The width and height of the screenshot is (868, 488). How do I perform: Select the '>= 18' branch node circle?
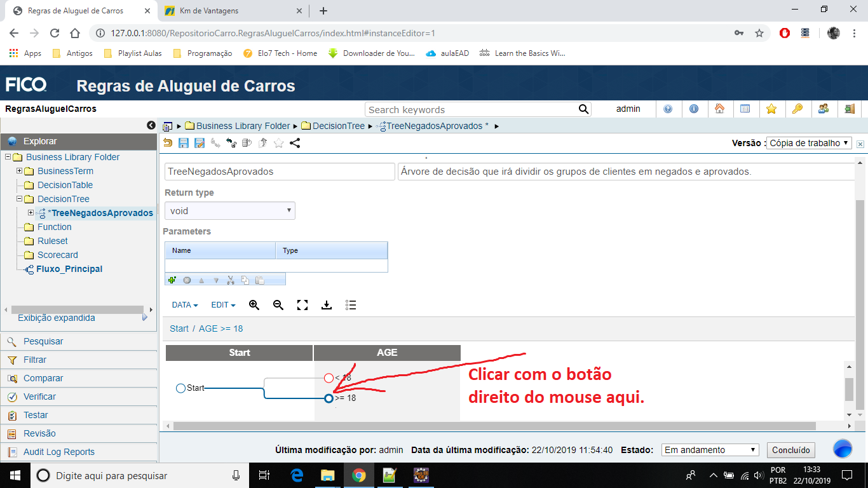click(x=328, y=398)
